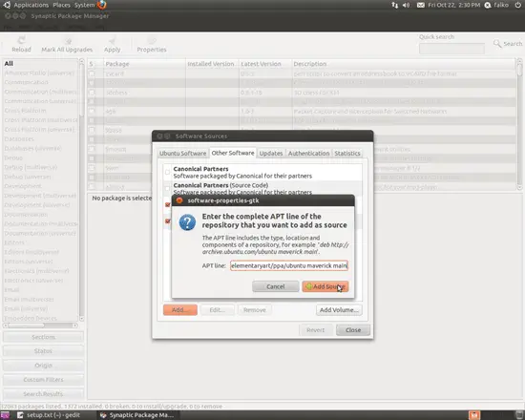Image resolution: width=525 pixels, height=420 pixels.
Task: Open the Applications menu
Action: click(x=31, y=5)
